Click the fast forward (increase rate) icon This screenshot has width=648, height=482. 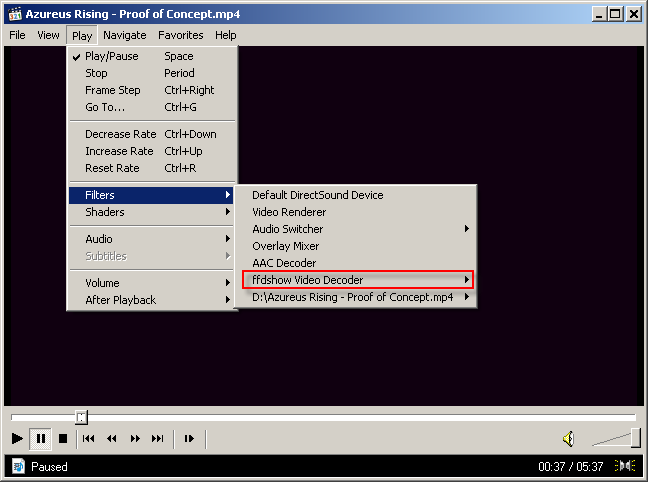(x=135, y=438)
